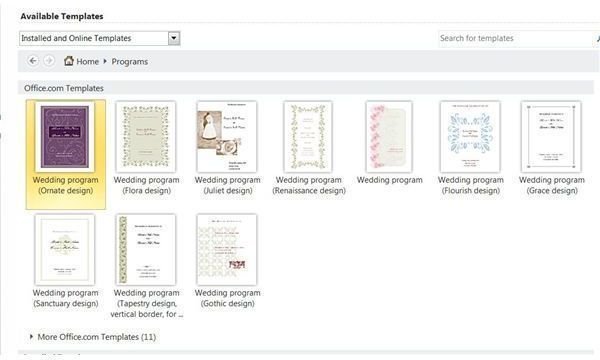The width and height of the screenshot is (600, 360).
Task: Click the Back navigation arrow icon
Action: click(x=33, y=61)
